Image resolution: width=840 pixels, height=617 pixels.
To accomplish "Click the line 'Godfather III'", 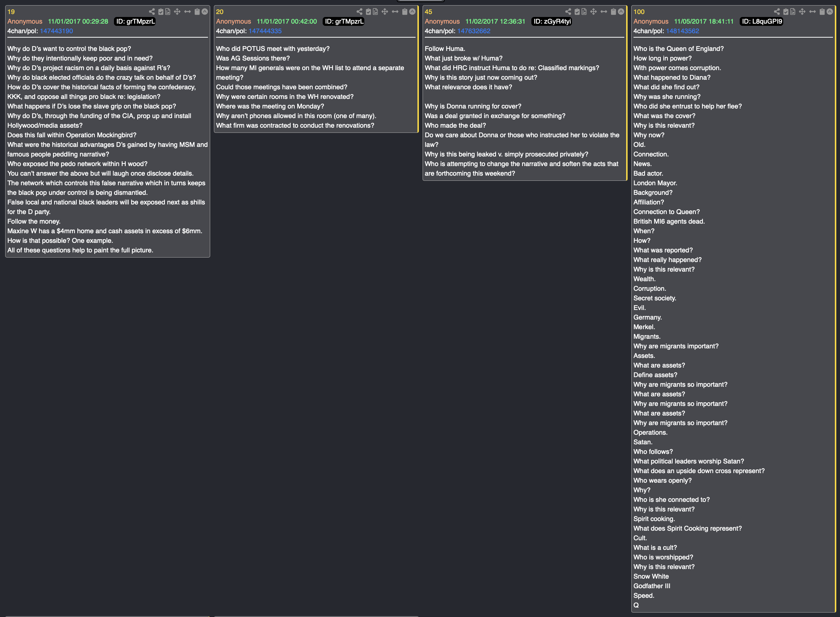I will 652,586.
